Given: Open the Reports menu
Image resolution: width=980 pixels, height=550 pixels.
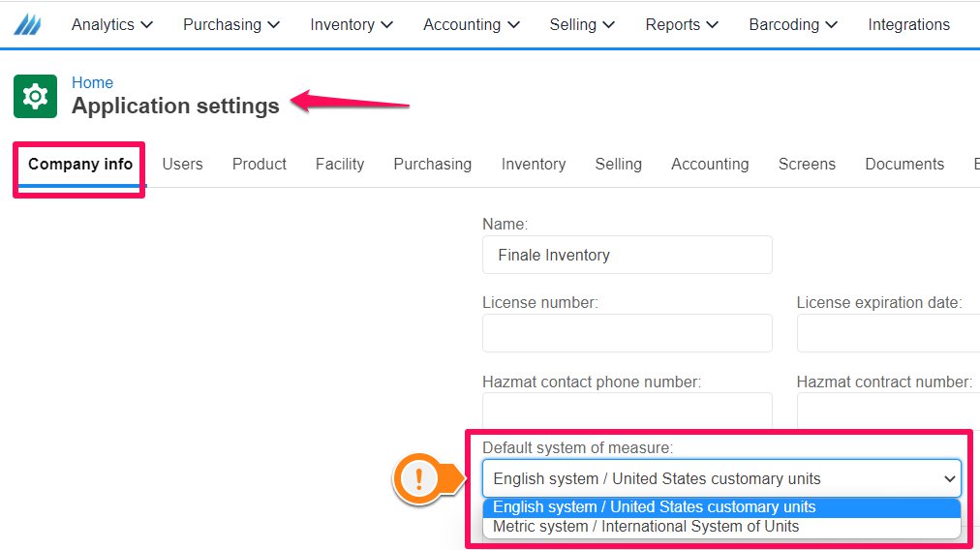Looking at the screenshot, I should (682, 24).
